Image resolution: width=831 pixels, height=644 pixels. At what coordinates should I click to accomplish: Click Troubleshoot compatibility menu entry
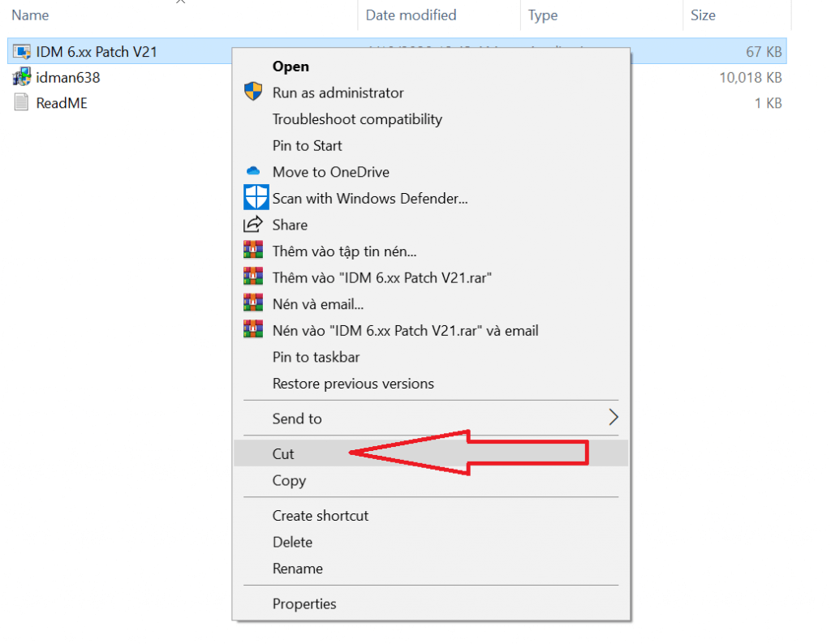click(357, 119)
